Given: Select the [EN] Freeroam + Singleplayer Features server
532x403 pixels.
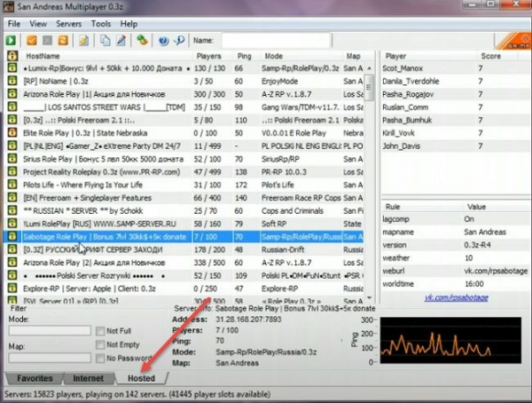Looking at the screenshot, I should (x=185, y=198).
